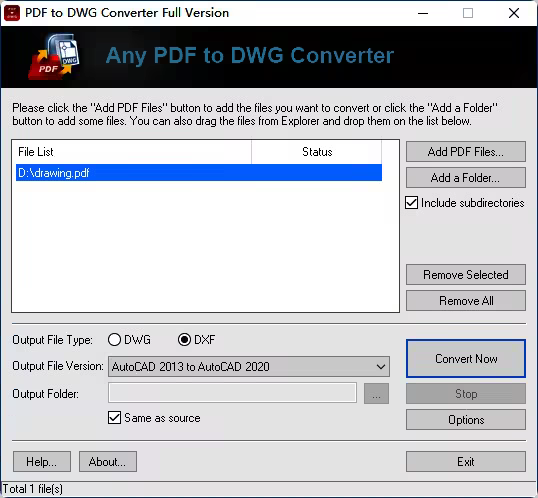Image resolution: width=538 pixels, height=498 pixels.
Task: Click 'Total 1 file(s)' status bar text
Action: [33, 489]
